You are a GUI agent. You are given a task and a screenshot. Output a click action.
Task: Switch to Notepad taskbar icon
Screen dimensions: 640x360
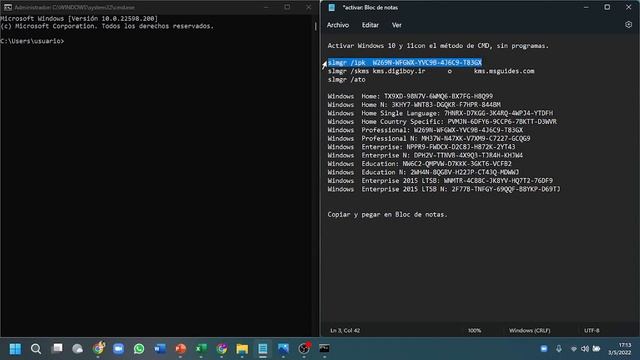pyautogui.click(x=263, y=349)
